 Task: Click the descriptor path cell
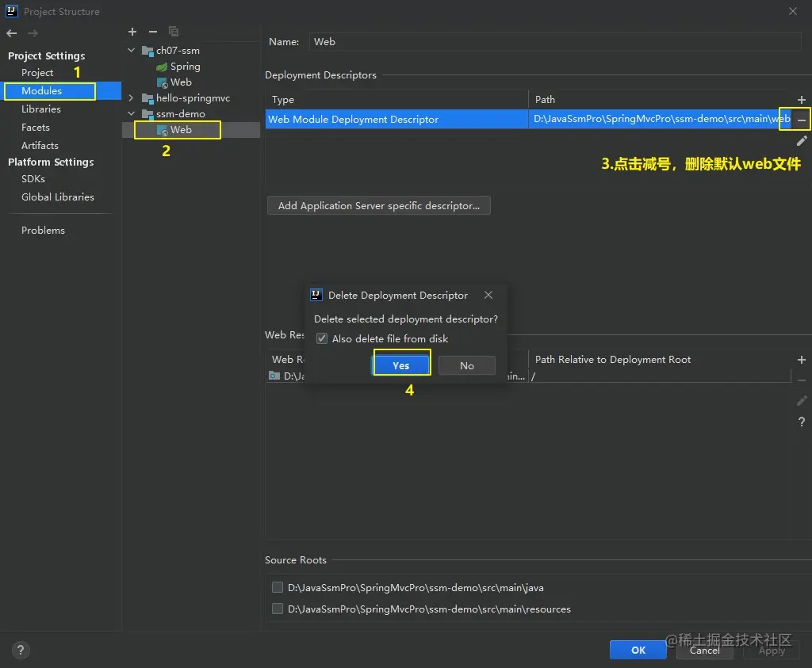pyautogui.click(x=659, y=119)
